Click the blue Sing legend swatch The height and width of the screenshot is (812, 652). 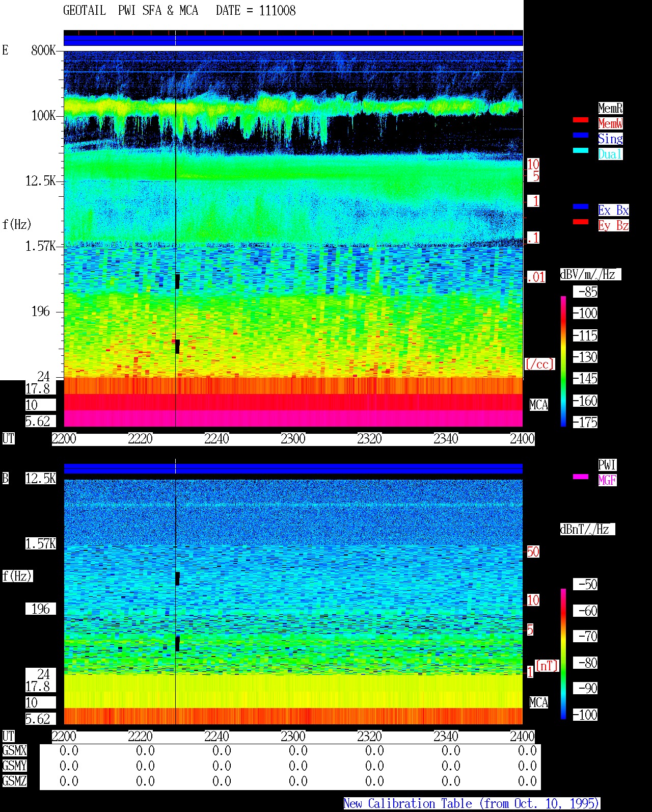pyautogui.click(x=581, y=136)
